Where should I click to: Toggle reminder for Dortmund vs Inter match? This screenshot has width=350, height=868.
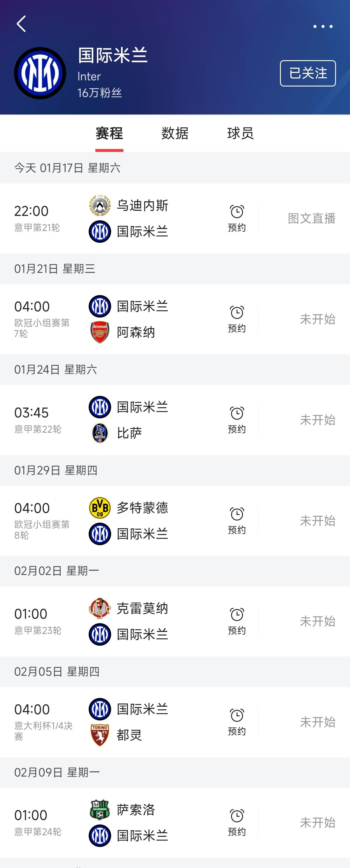click(237, 520)
